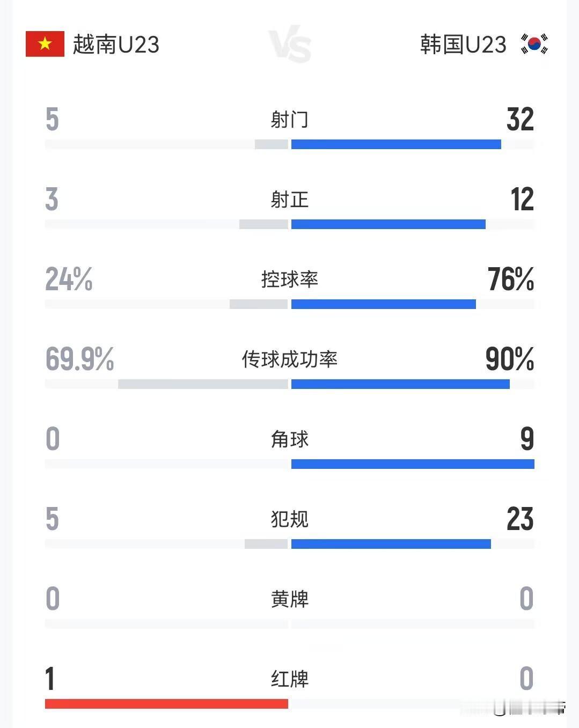Click the 射门 stat label

(x=290, y=119)
